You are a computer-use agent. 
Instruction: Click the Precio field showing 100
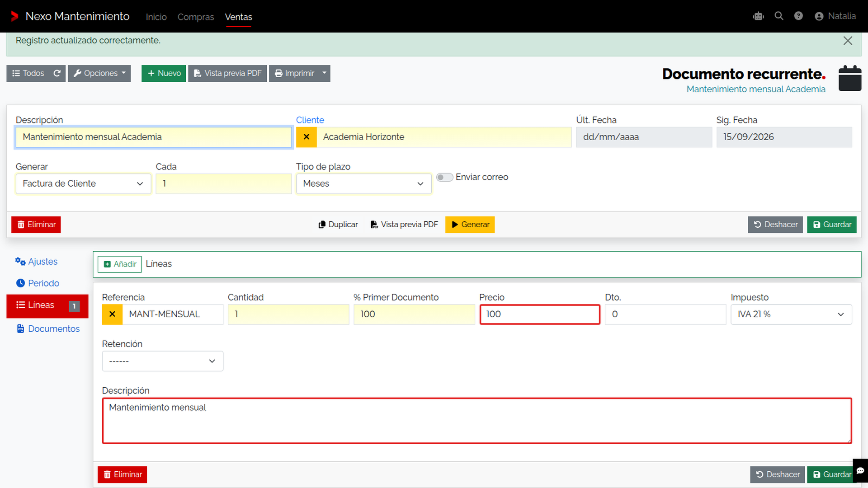point(540,314)
